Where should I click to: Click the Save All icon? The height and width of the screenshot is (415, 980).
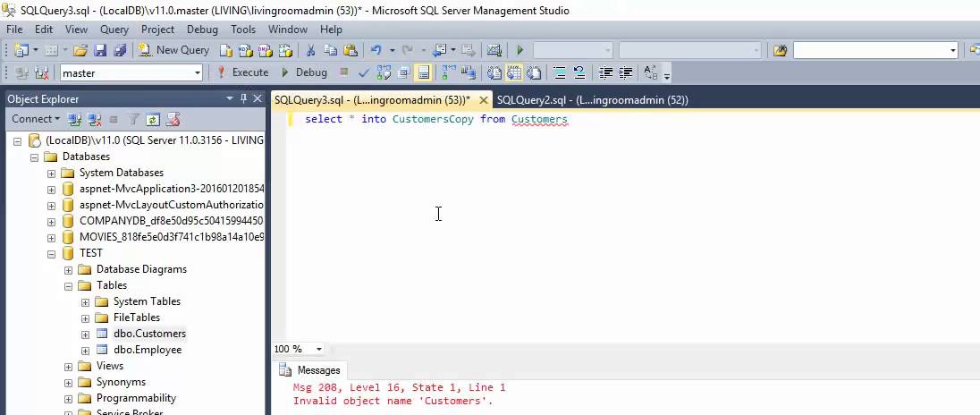click(120, 50)
